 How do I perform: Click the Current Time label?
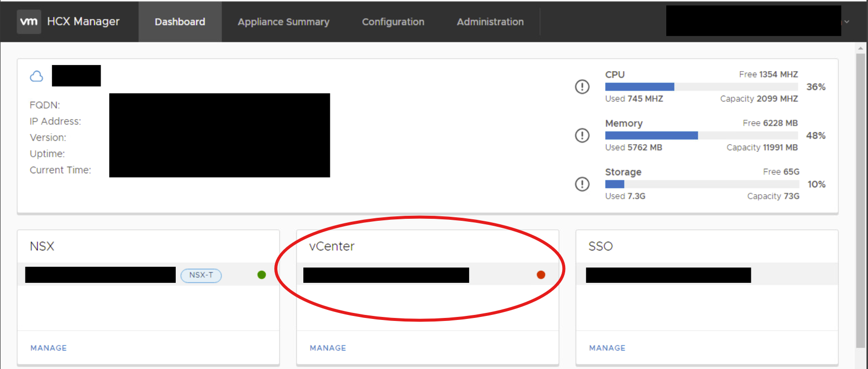tap(60, 170)
